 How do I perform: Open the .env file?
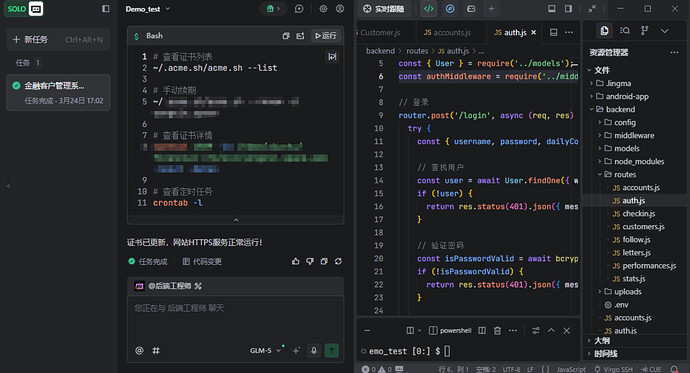pyautogui.click(x=636, y=305)
